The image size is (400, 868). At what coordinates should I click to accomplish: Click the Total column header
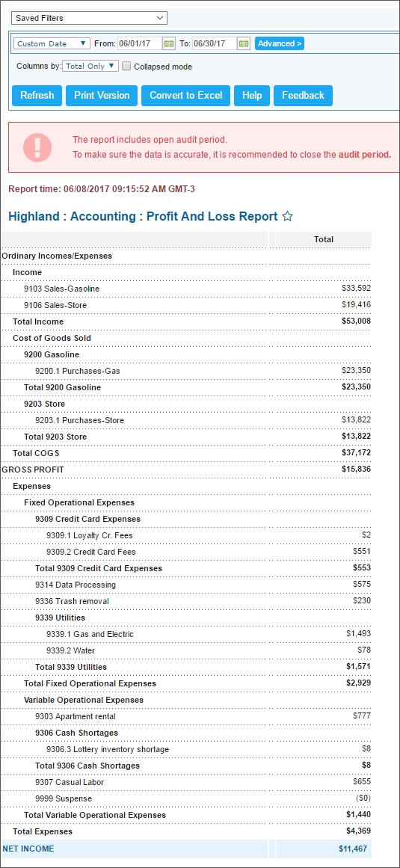[324, 239]
